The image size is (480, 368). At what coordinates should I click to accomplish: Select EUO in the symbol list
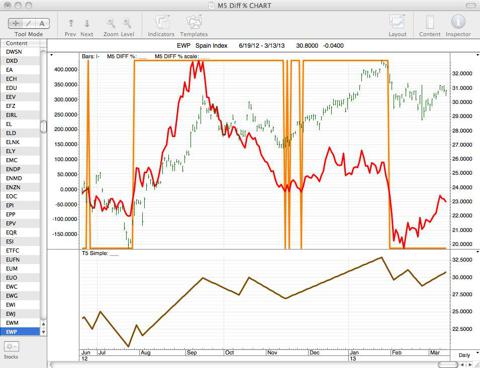pyautogui.click(x=20, y=277)
